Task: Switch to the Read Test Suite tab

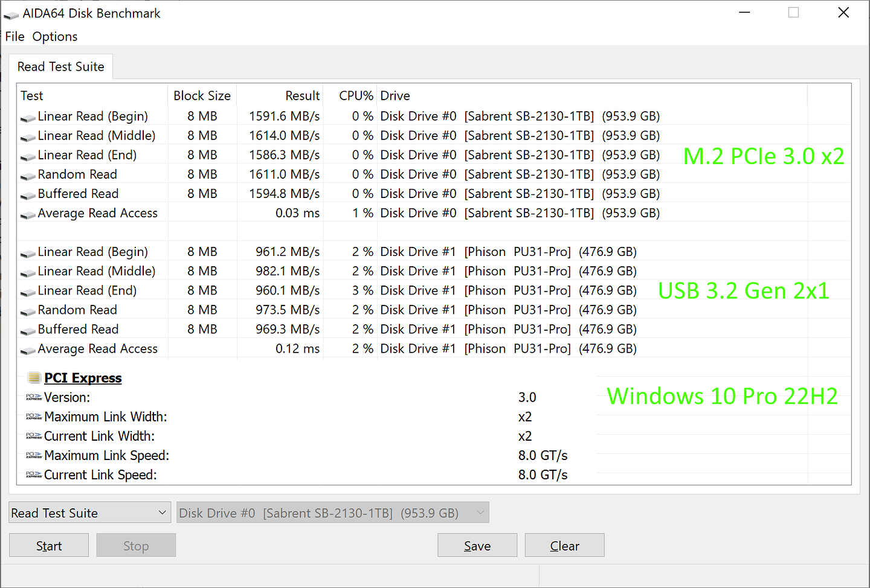Action: pos(60,66)
